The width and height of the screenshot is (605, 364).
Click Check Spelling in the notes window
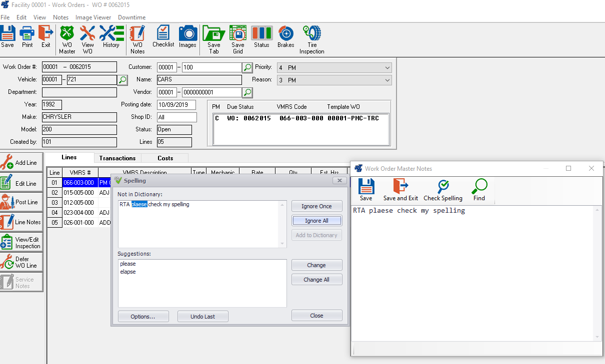coord(443,190)
